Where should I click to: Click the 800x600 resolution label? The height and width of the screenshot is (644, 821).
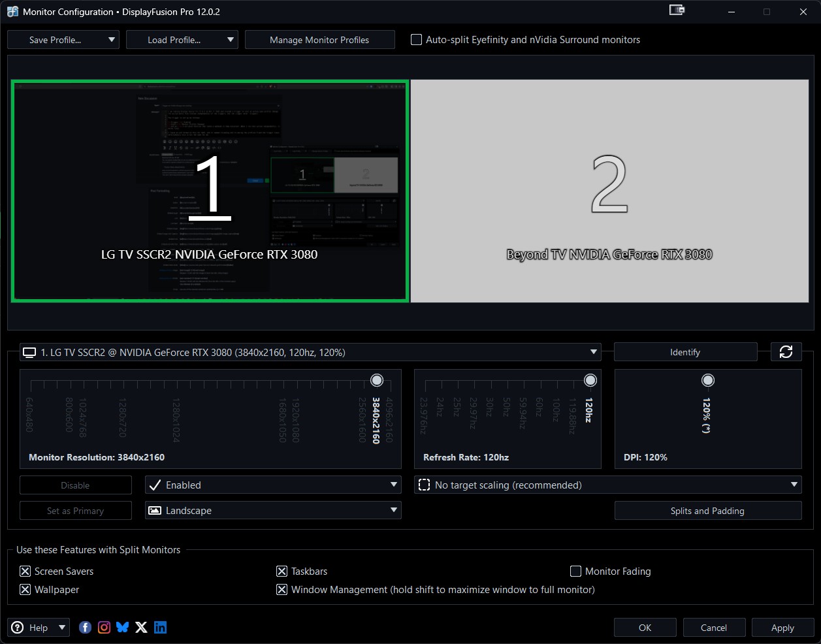click(69, 415)
